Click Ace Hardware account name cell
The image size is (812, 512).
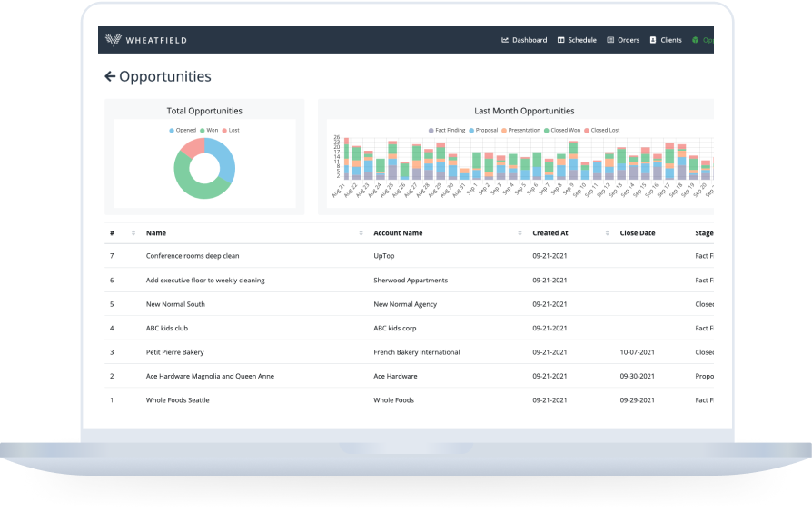(396, 377)
